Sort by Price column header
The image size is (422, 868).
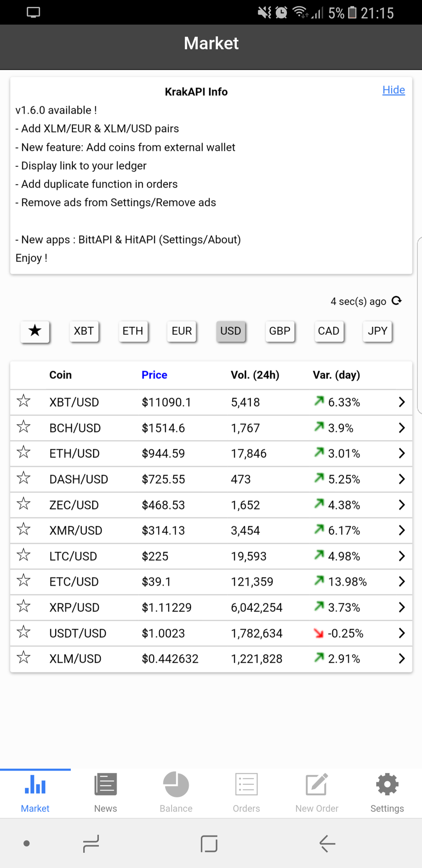[154, 375]
